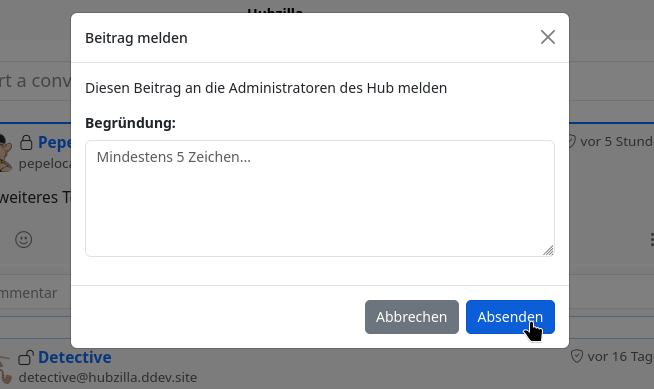Focus the Begründung text area
Screen dimensions: 654x389
(x=320, y=198)
